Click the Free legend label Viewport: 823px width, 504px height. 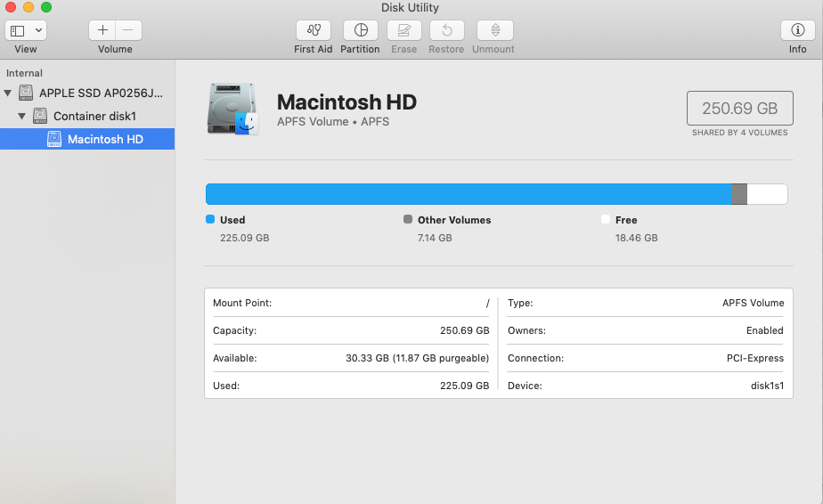[x=626, y=220]
